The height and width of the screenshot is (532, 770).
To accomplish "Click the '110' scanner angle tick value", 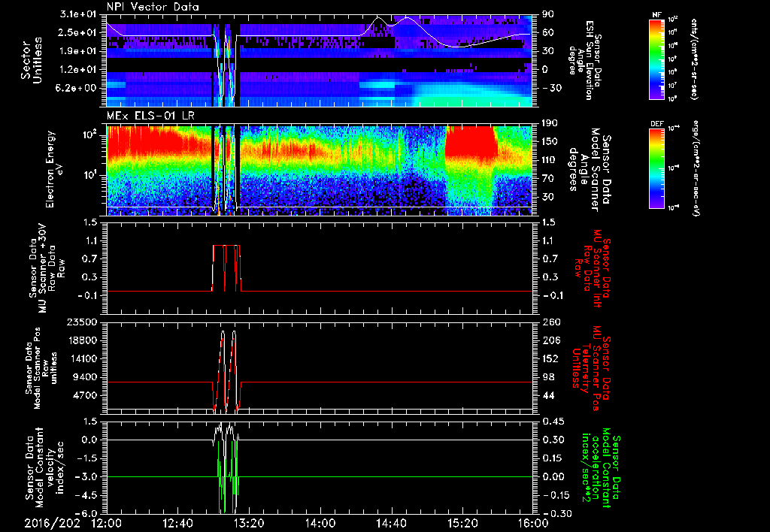I will pyautogui.click(x=550, y=160).
